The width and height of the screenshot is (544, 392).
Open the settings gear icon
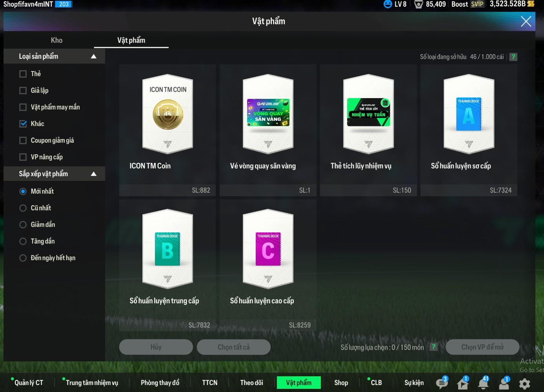[524, 383]
